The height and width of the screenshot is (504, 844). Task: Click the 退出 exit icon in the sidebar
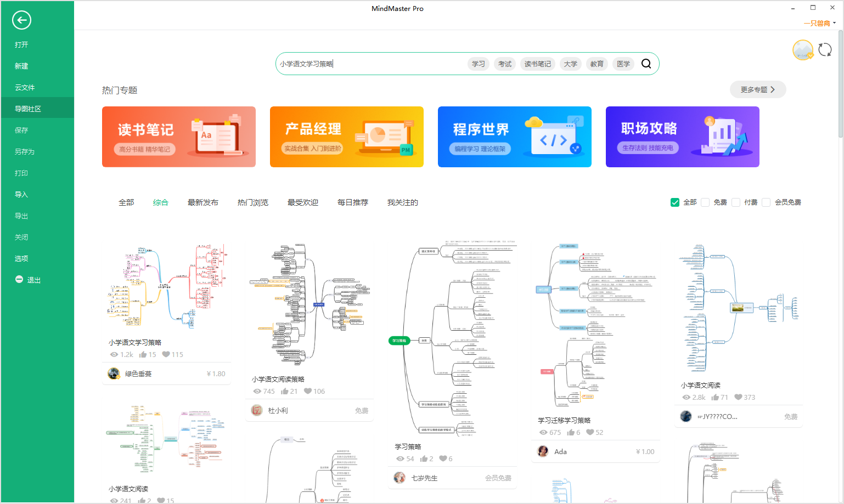(x=19, y=280)
